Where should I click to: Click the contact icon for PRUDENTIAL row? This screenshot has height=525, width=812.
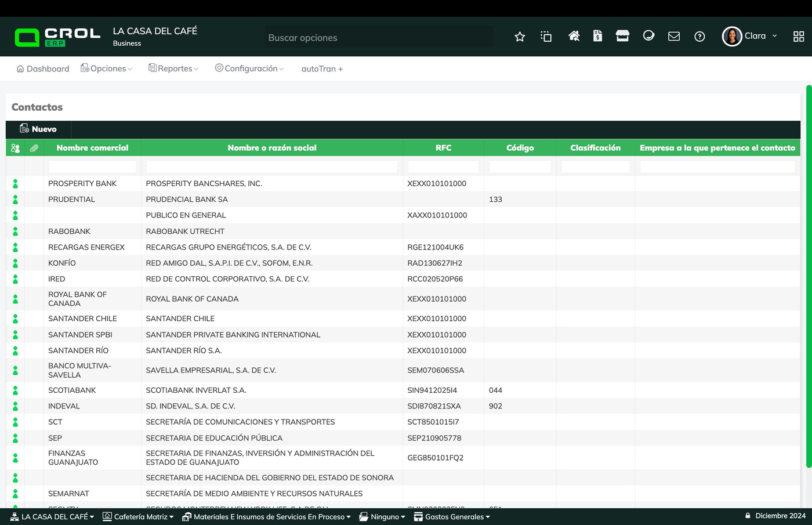coord(15,199)
